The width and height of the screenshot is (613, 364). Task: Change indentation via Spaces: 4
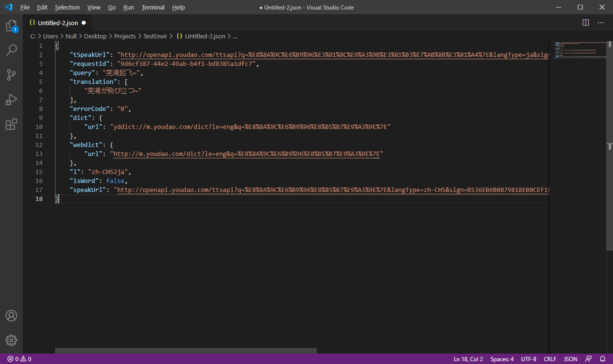coord(502,359)
